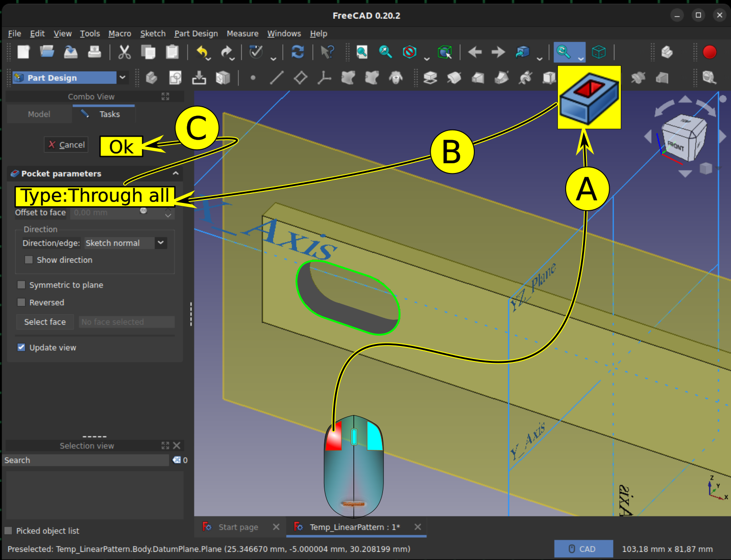The image size is (731, 560).
Task: Create a datum line
Action: [x=277, y=77]
